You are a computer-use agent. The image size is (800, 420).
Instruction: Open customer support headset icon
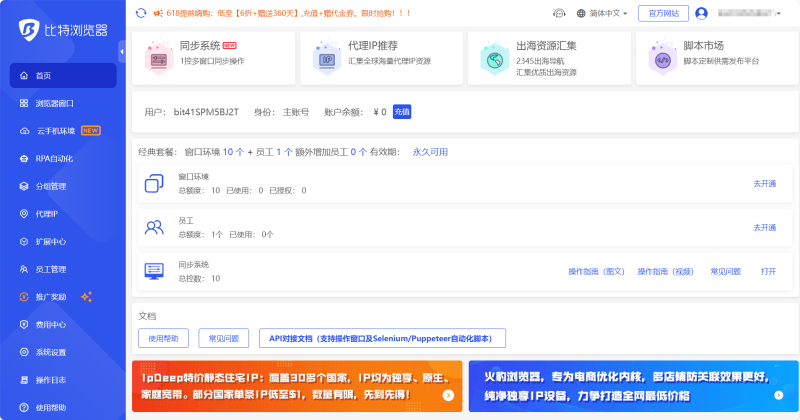(559, 13)
